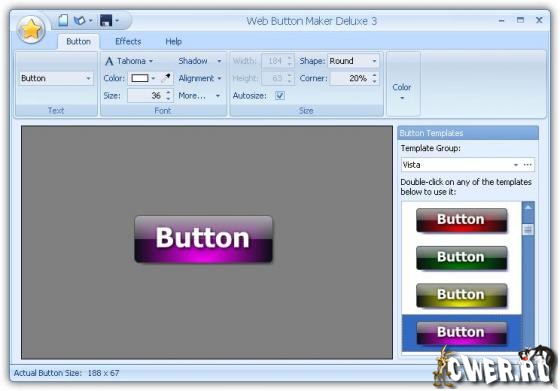This screenshot has height=391, width=560.
Task: Select the red Button template thumbnail
Action: point(461,220)
